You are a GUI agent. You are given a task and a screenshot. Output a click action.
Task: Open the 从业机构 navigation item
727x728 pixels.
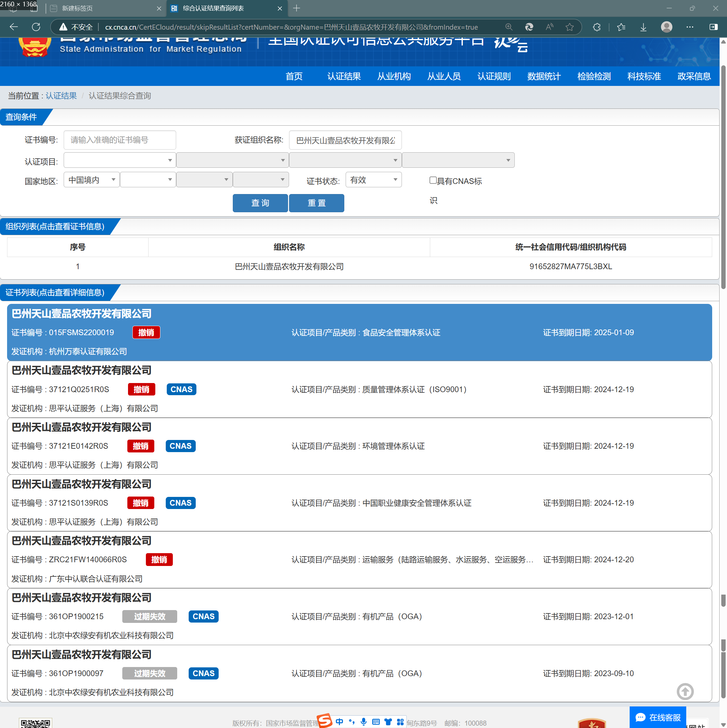(394, 76)
